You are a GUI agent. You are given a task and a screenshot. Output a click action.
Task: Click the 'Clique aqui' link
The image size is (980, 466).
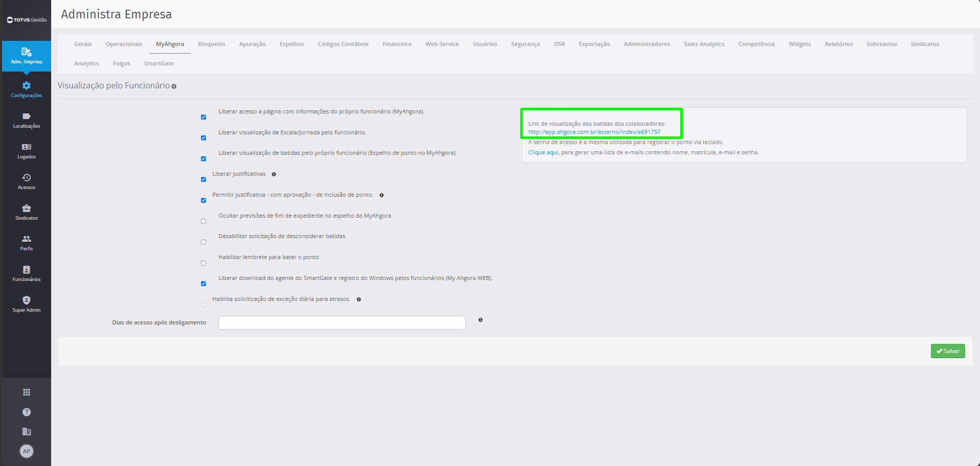click(543, 152)
